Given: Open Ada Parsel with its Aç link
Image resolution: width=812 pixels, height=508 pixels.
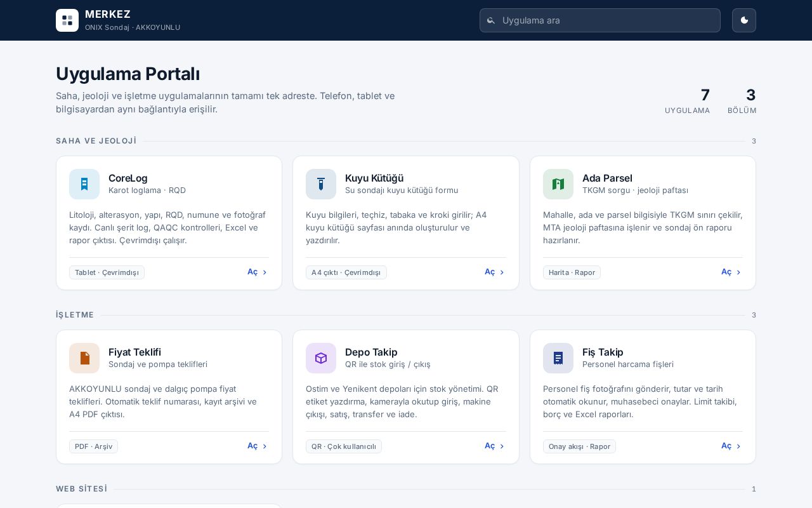Looking at the screenshot, I should pyautogui.click(x=731, y=272).
